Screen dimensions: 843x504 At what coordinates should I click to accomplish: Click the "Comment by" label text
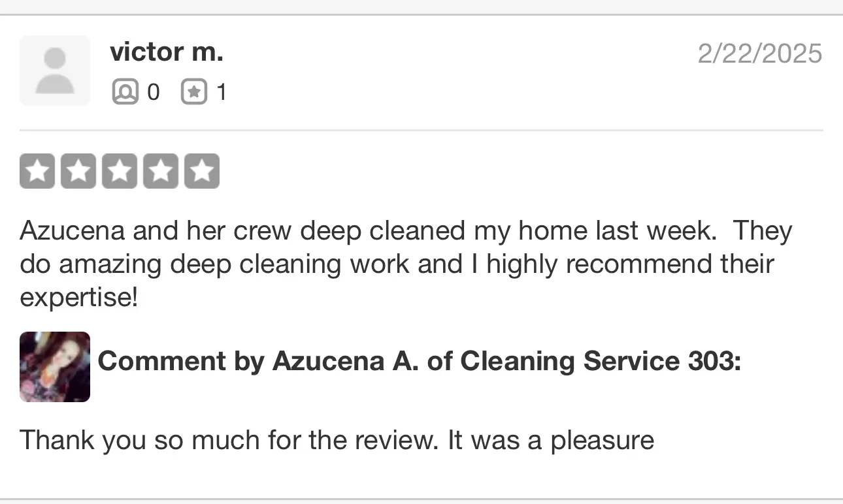coord(180,361)
